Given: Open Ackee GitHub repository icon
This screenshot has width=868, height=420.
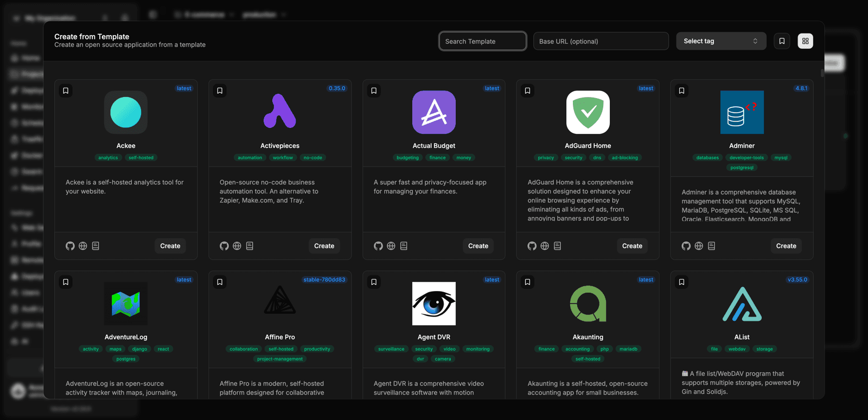Looking at the screenshot, I should [x=70, y=246].
